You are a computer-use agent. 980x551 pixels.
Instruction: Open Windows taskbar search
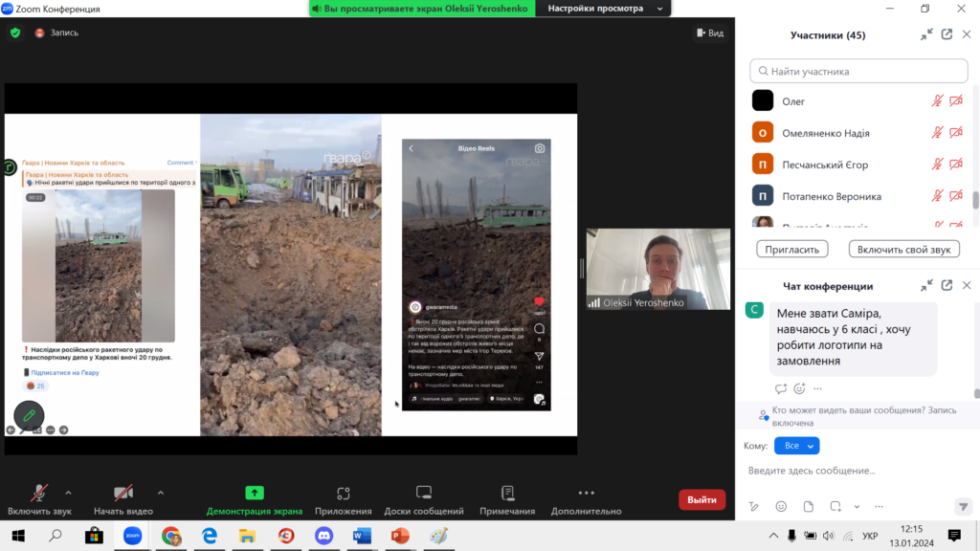[x=56, y=536]
